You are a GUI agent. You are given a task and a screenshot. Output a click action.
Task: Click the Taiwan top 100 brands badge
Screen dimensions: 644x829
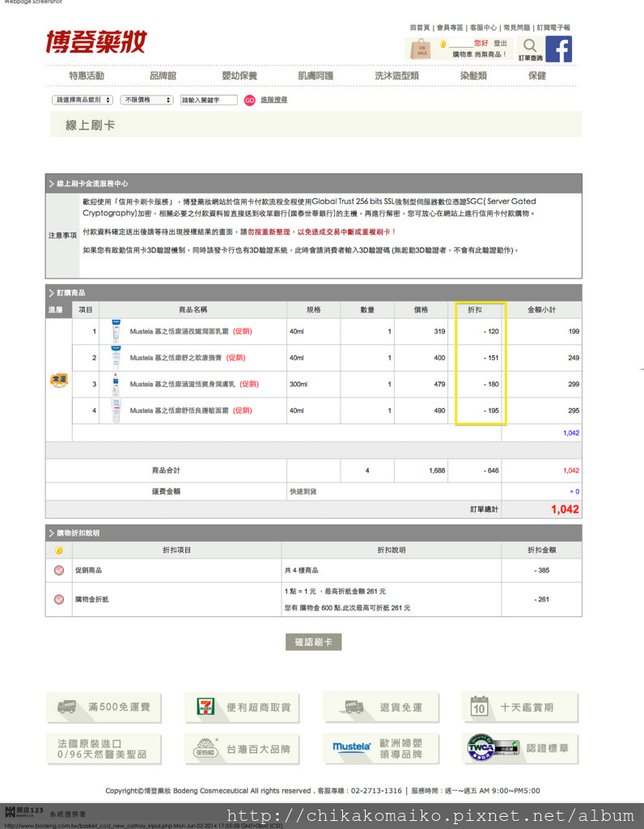[x=242, y=749]
